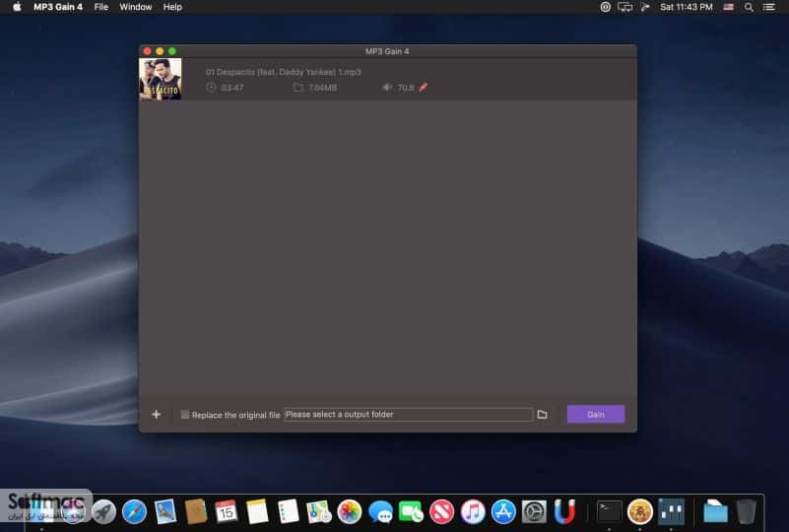Click the Sat 11:43 PM clock
Viewport: 789px width, 532px height.
(x=687, y=7)
